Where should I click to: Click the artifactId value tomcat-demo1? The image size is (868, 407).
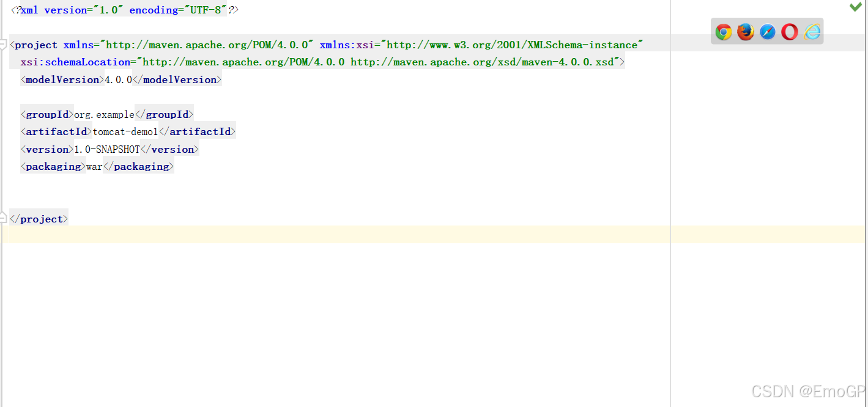125,131
